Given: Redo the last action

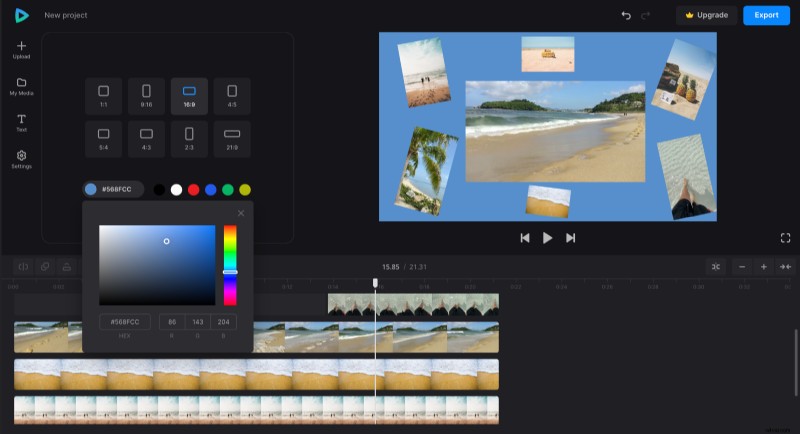Looking at the screenshot, I should pos(645,15).
